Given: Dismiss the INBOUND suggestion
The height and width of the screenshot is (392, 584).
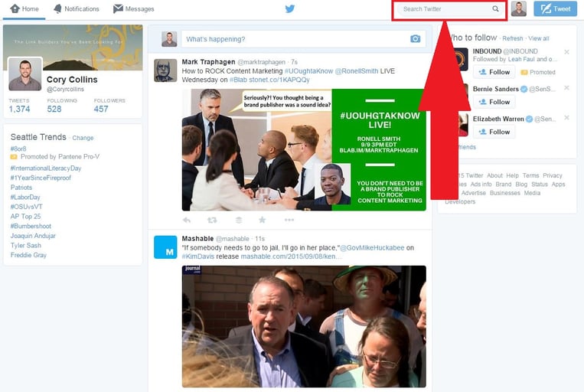Looking at the screenshot, I should click(566, 52).
